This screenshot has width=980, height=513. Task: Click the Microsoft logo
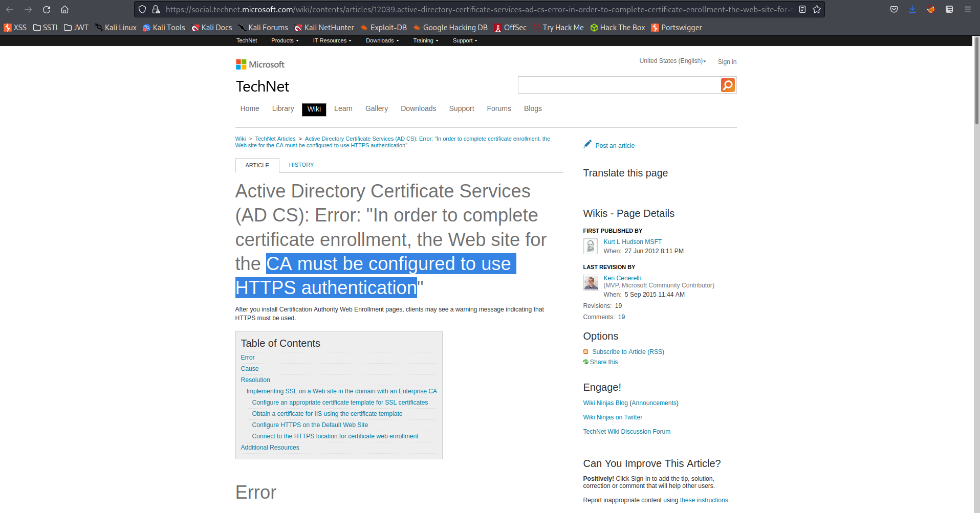(260, 64)
